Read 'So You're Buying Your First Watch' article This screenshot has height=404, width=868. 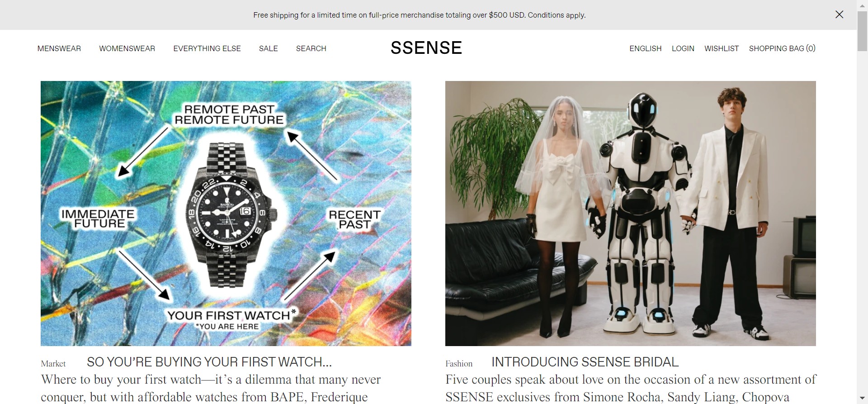(x=209, y=362)
